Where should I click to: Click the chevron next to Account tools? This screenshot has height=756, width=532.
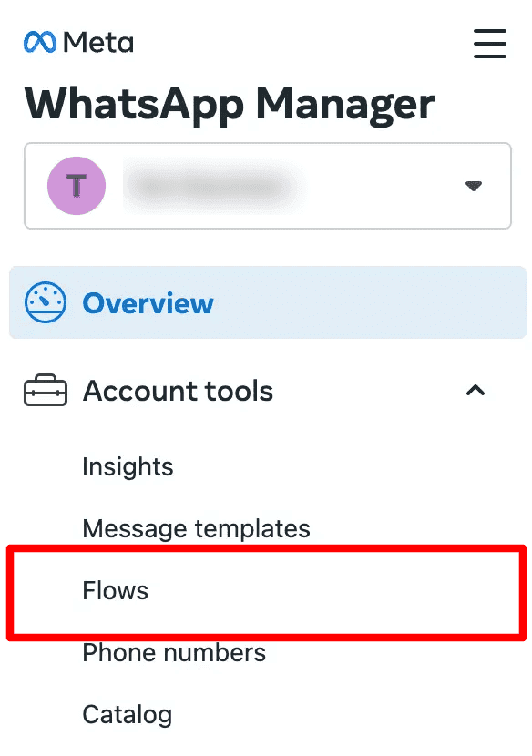pyautogui.click(x=475, y=391)
